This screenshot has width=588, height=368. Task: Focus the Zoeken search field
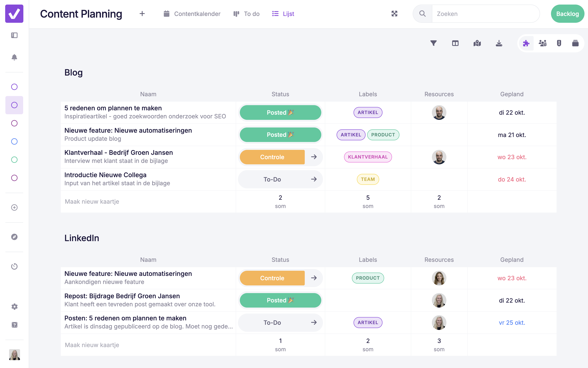[485, 14]
